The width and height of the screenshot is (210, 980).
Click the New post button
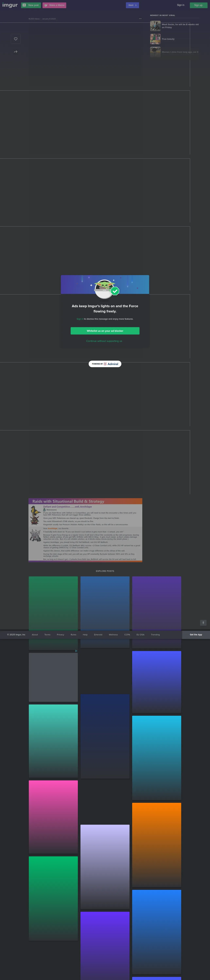tap(31, 5)
